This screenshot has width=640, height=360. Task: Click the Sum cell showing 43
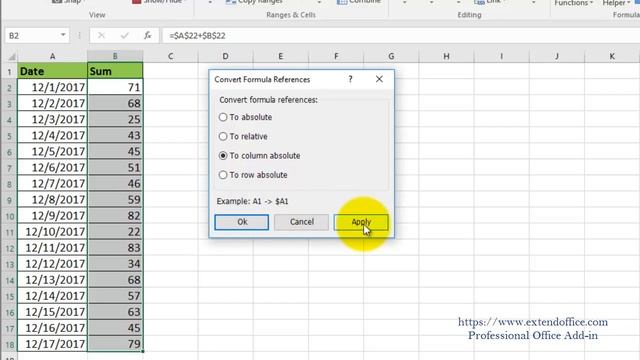tap(115, 135)
